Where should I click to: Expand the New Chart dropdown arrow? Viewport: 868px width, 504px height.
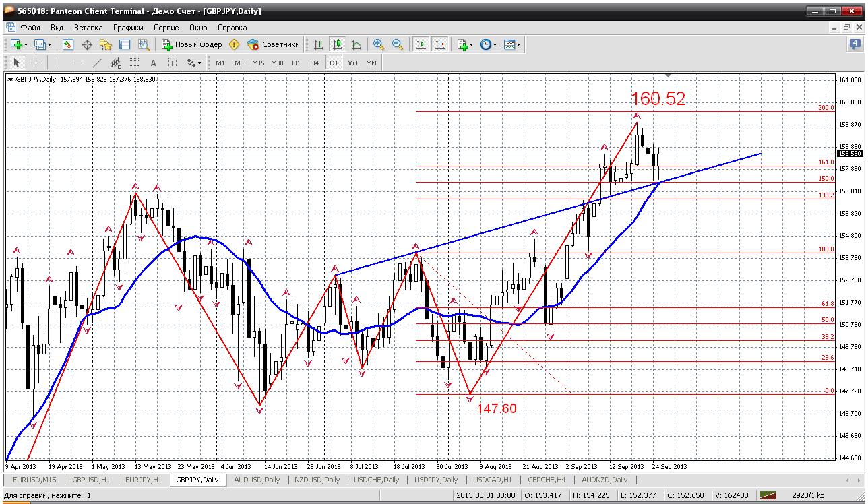pos(26,44)
